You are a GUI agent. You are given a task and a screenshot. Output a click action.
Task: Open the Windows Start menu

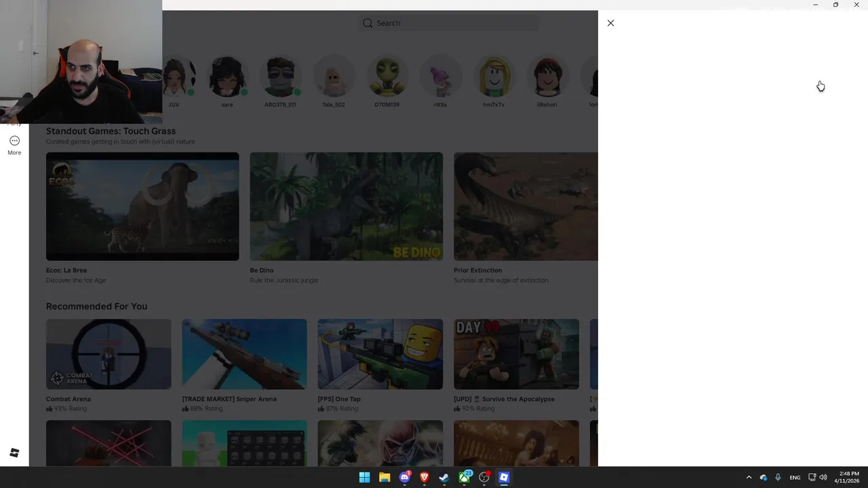tap(364, 477)
